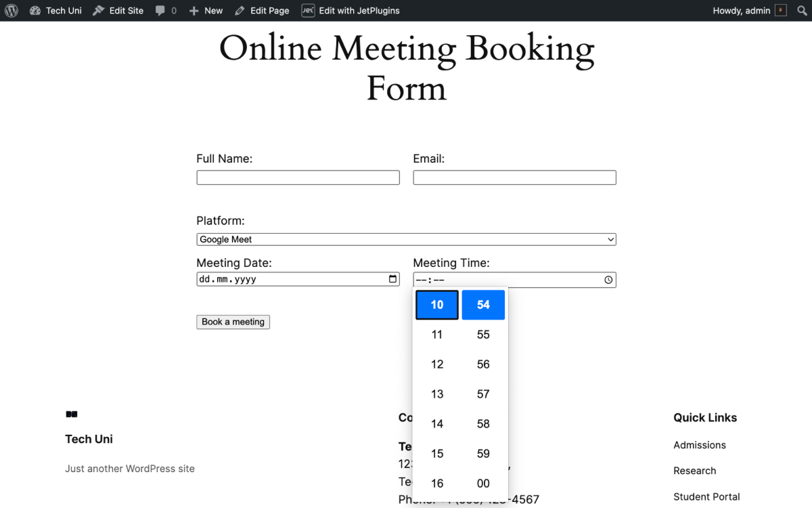
Task: Click the Edit Page pencil icon
Action: (240, 10)
